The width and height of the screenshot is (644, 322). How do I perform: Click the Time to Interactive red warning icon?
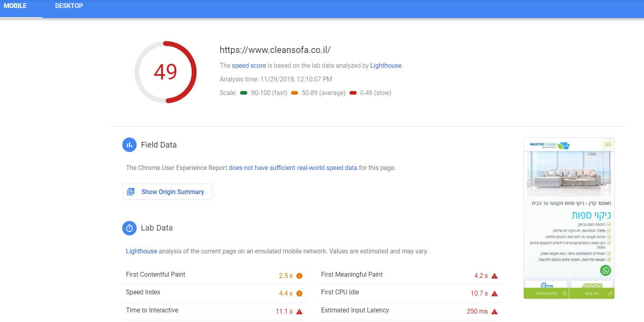pos(299,312)
